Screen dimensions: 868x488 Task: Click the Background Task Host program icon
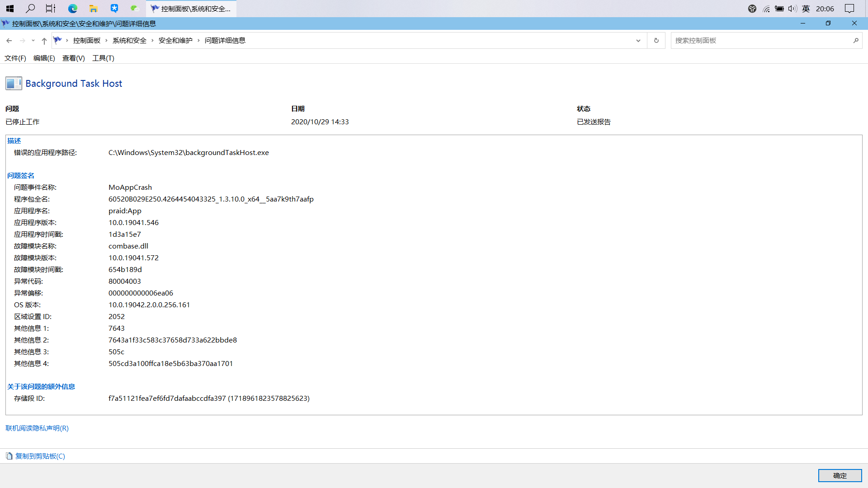[x=14, y=83]
